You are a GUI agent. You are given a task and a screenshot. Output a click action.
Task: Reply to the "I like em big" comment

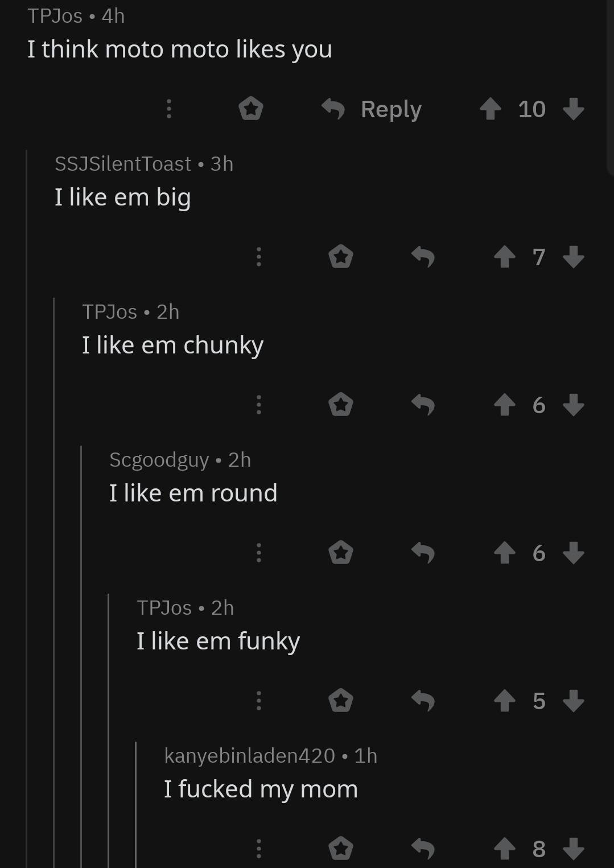pyautogui.click(x=423, y=257)
